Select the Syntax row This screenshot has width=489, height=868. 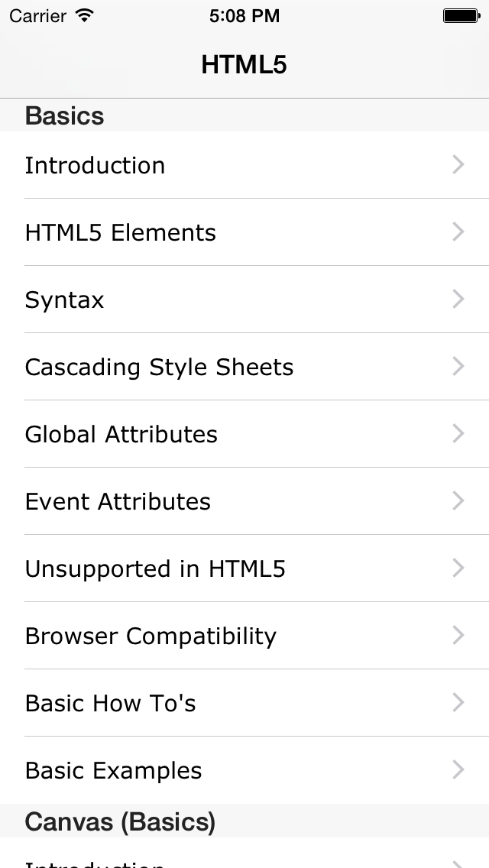(x=64, y=300)
